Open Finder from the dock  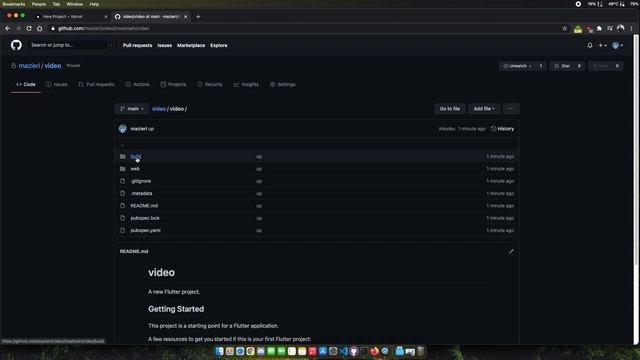[x=219, y=351]
